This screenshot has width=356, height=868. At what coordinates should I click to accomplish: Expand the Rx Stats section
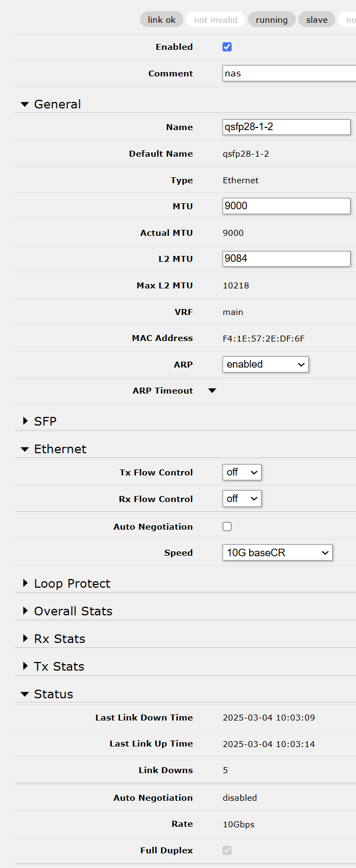(25, 638)
